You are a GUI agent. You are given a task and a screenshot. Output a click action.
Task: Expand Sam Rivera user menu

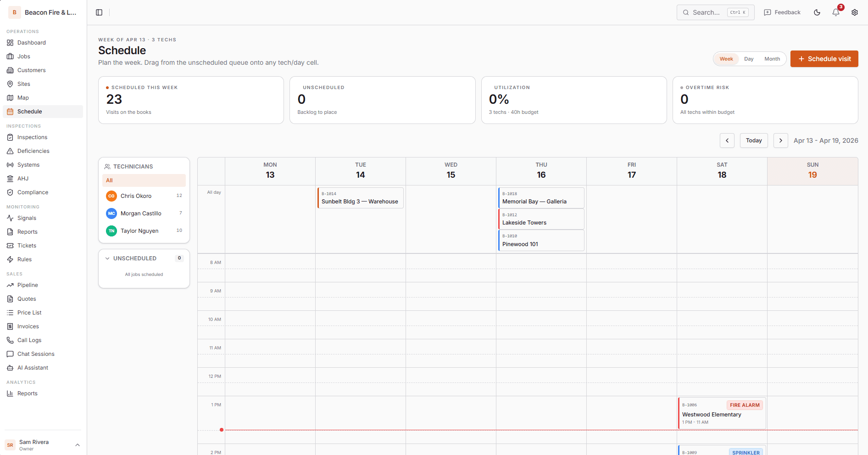pyautogui.click(x=78, y=445)
